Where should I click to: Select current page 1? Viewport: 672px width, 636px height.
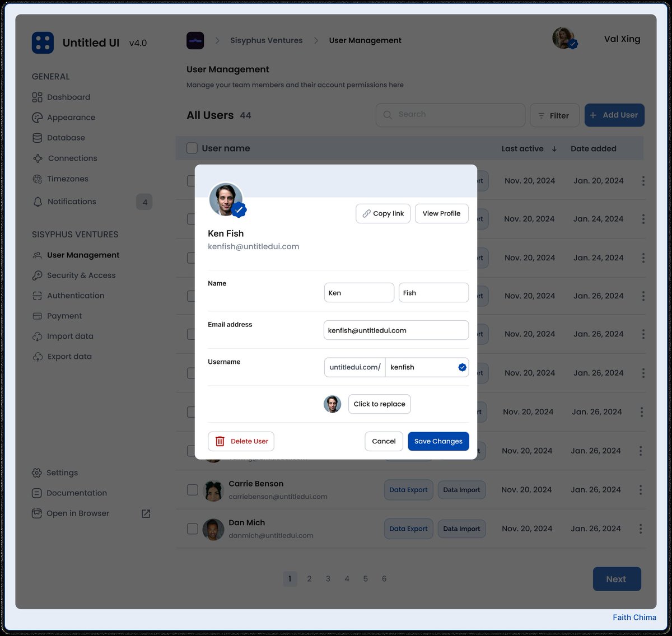(290, 579)
